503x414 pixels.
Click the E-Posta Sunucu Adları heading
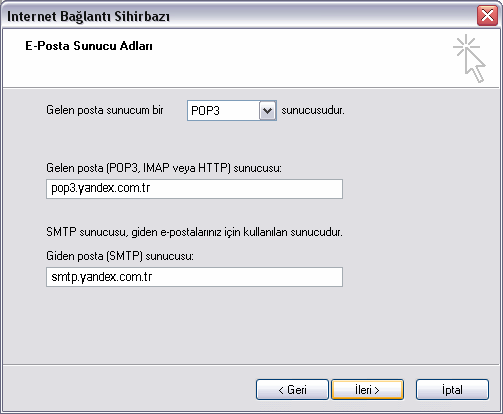point(89,46)
